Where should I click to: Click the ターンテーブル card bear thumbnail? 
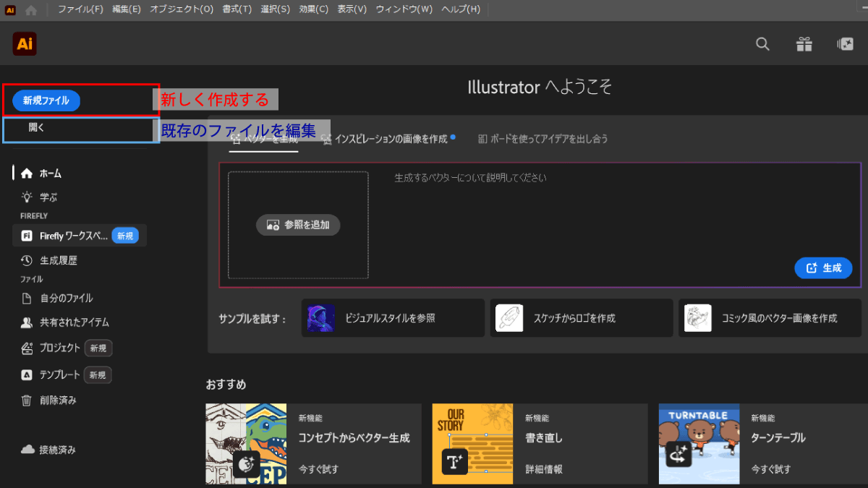(x=699, y=444)
